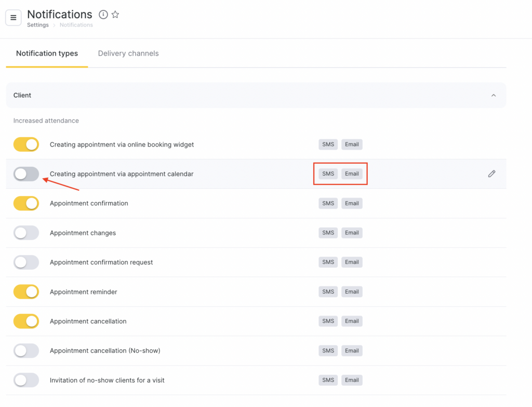Click Email tag for Appointment changes
This screenshot has height=407, width=532.
(352, 233)
